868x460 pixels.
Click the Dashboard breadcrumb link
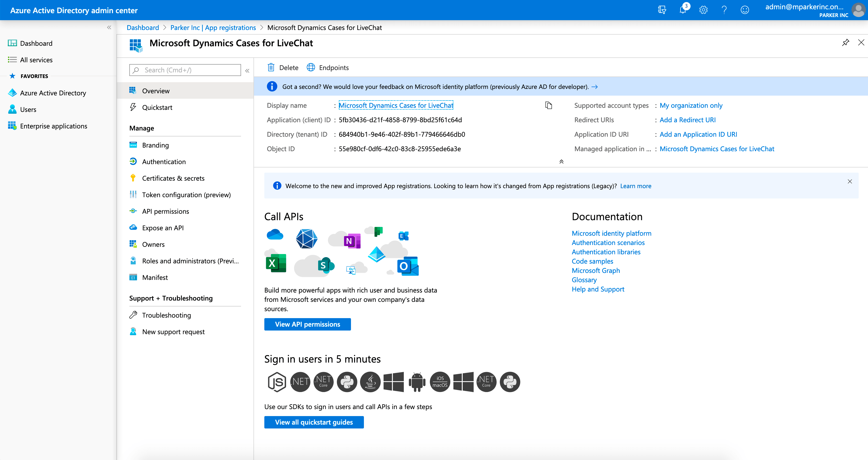pos(143,28)
